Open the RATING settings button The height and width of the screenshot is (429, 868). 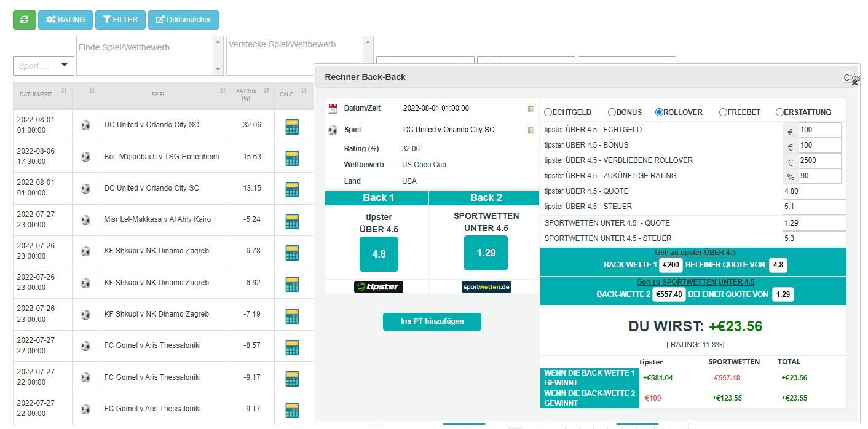tap(65, 20)
